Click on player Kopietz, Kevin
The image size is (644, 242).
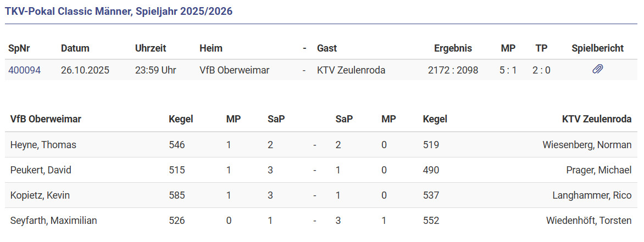(40, 195)
